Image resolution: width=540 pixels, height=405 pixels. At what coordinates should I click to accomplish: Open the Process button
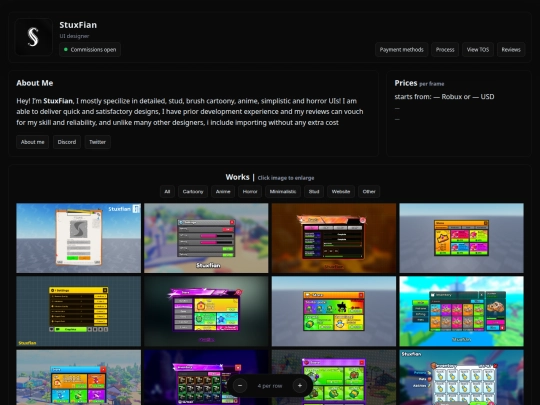445,50
